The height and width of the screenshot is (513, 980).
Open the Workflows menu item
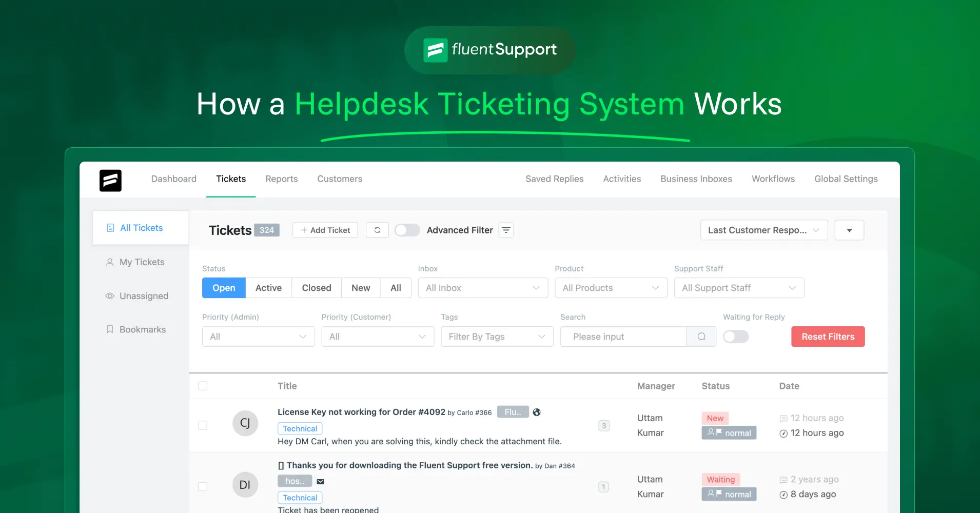point(773,179)
